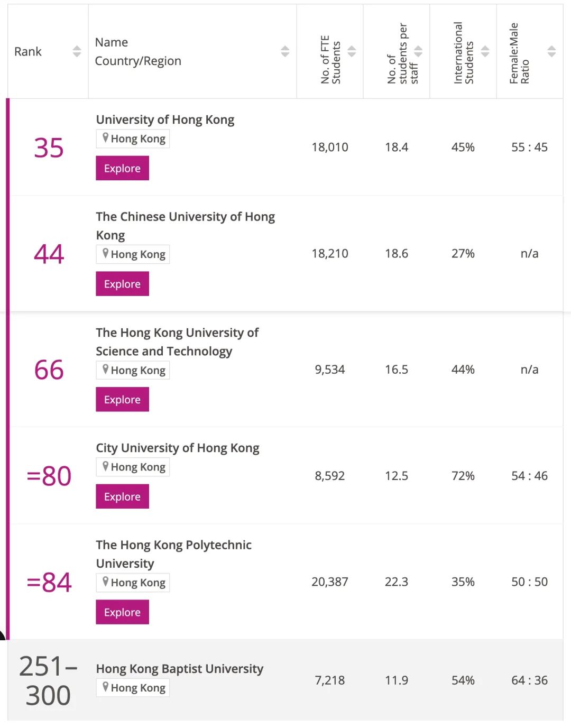Open City University of Hong Kong link
Image resolution: width=571 pixels, height=728 pixels.
(178, 448)
